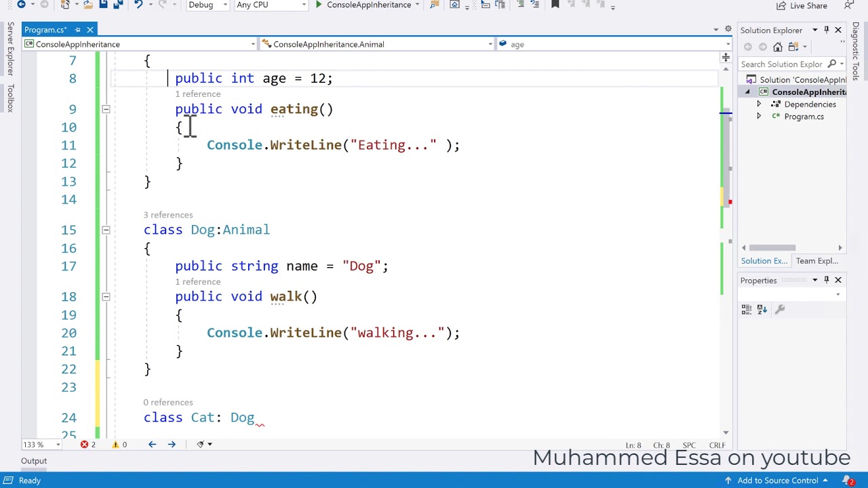This screenshot has width=868, height=488.
Task: Expand the Program.cs node
Action: tap(759, 117)
